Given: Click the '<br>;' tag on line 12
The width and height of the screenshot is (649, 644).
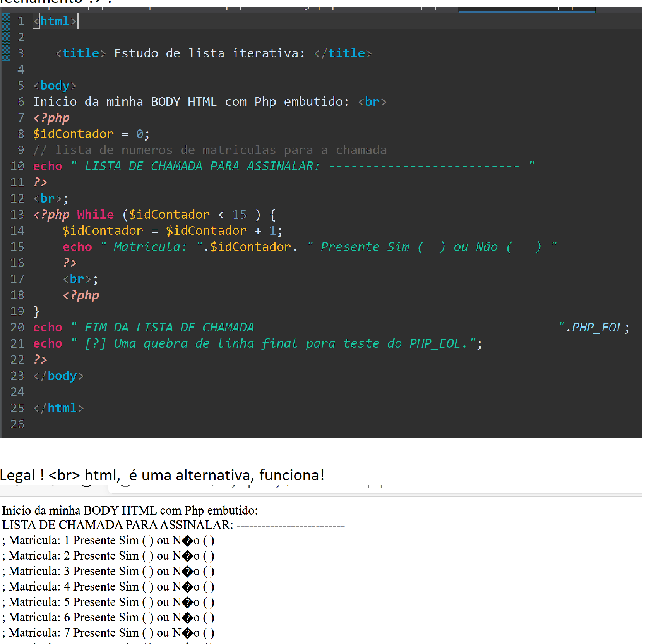Looking at the screenshot, I should (51, 198).
